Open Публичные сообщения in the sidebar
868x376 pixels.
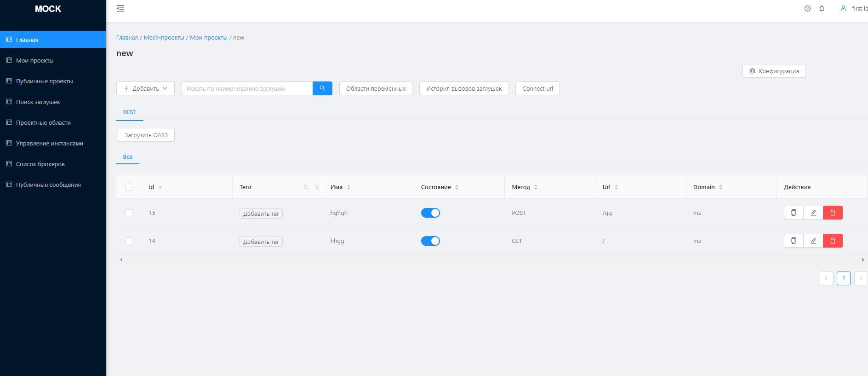point(53,185)
